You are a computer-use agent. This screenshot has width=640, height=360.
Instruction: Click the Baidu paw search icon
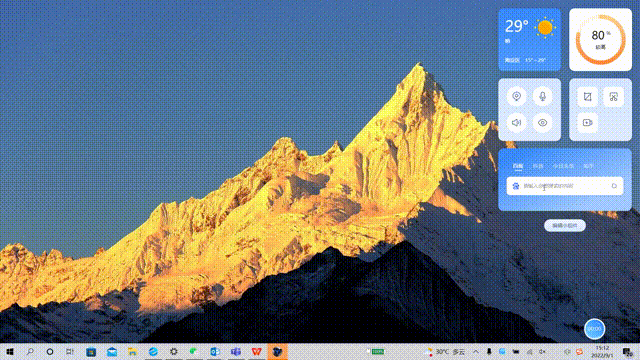pyautogui.click(x=516, y=186)
